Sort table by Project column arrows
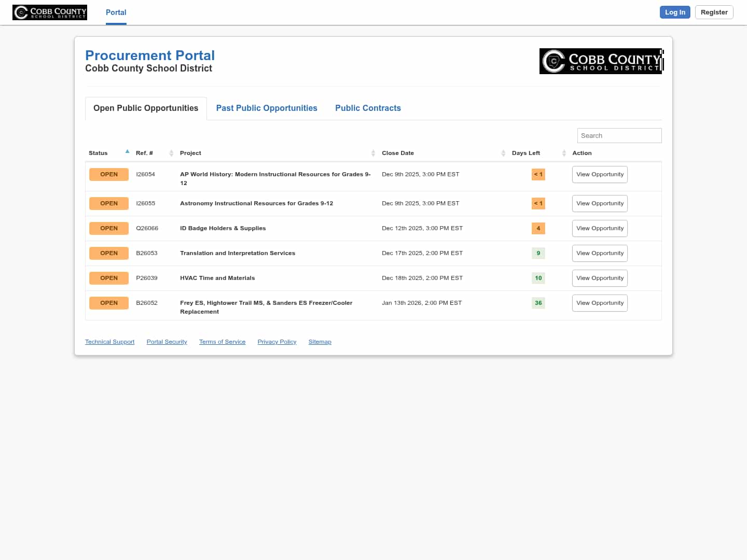Screen dimensions: 747x560 (x=373, y=153)
